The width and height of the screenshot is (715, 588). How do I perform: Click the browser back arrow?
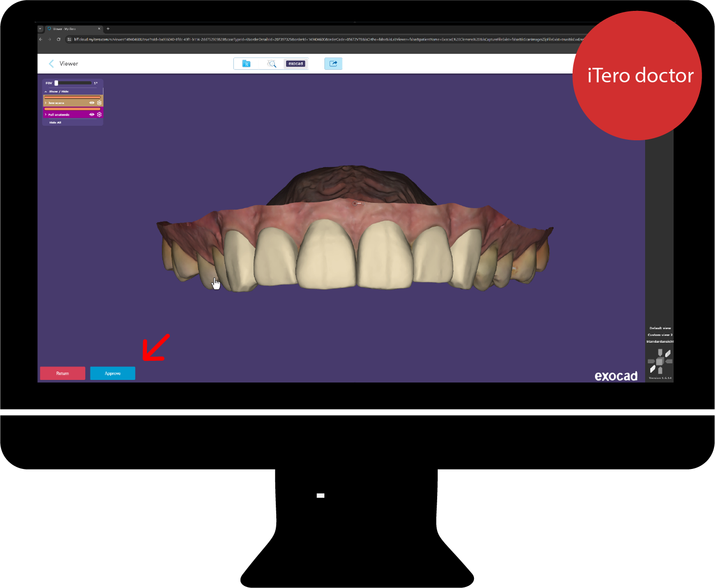click(x=41, y=39)
